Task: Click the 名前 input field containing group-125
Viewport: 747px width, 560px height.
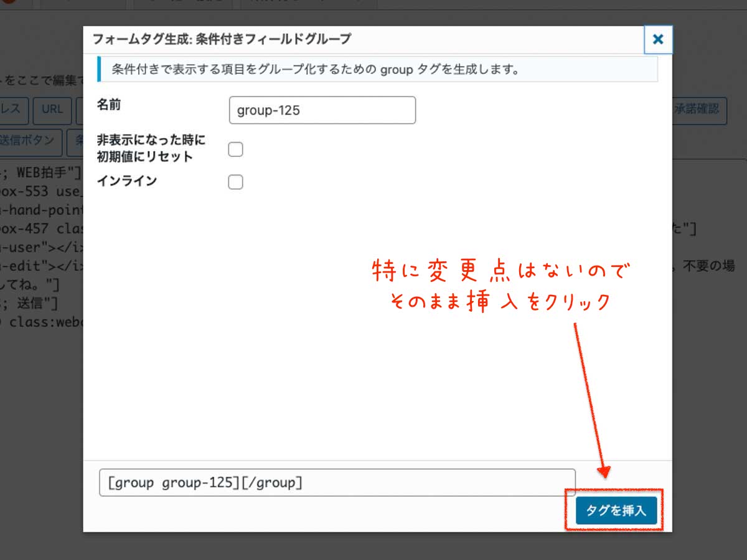Action: pos(322,110)
